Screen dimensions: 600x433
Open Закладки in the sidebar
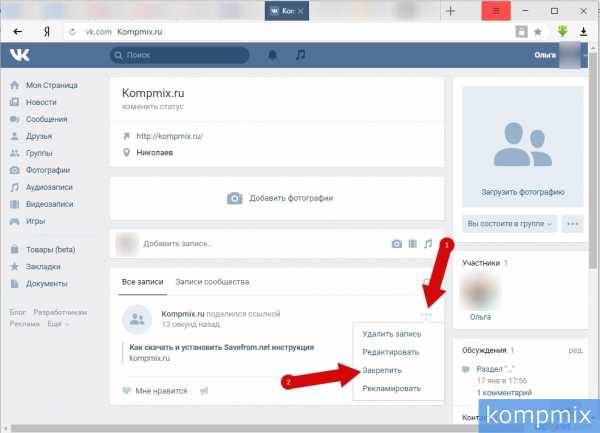pyautogui.click(x=35, y=266)
